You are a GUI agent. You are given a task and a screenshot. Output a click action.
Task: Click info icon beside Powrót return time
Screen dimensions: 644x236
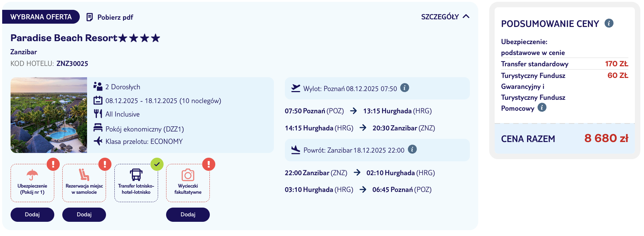pyautogui.click(x=412, y=149)
